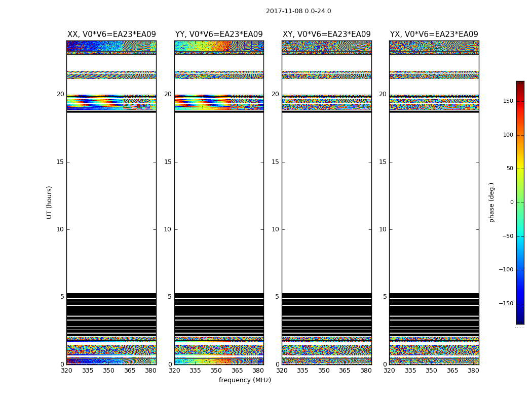Screen dimensions: 532x405
Task: Pick the dark red top of colorbar
Action: [520, 84]
